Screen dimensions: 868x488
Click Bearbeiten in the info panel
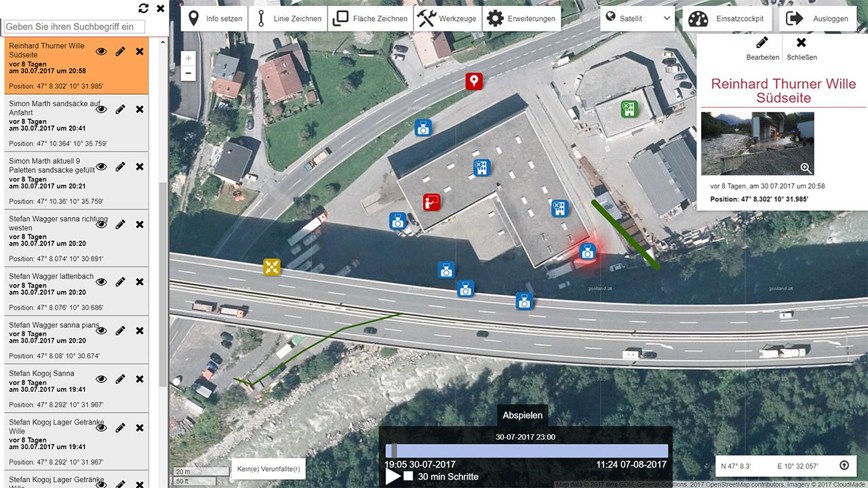click(x=762, y=49)
